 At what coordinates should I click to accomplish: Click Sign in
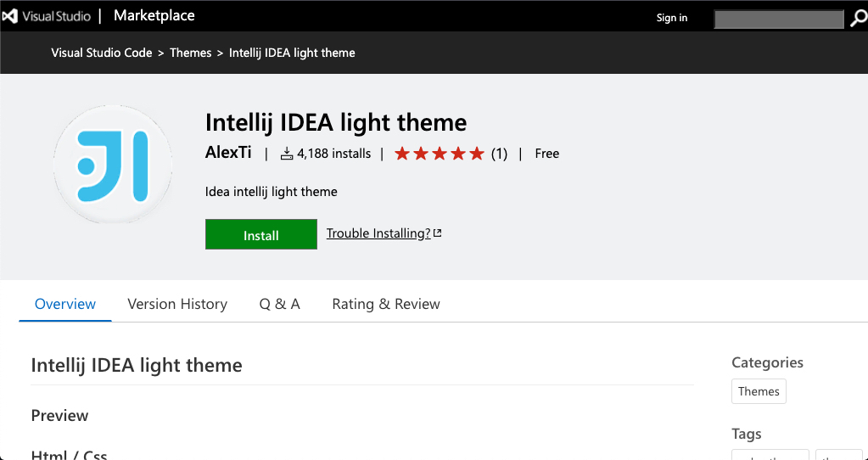point(671,18)
